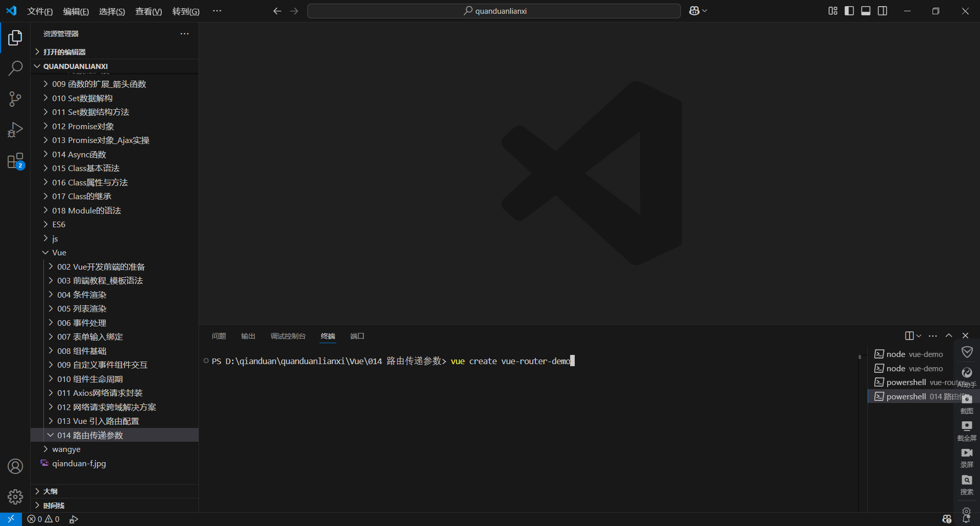Viewport: 980px width, 526px height.
Task: Switch to the 输出 panel tab
Action: click(248, 336)
